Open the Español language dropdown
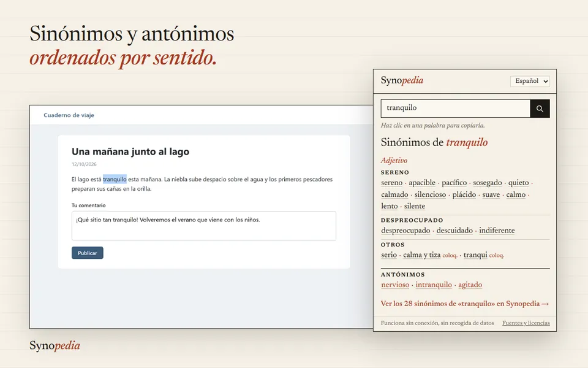This screenshot has width=588, height=368. click(x=530, y=81)
